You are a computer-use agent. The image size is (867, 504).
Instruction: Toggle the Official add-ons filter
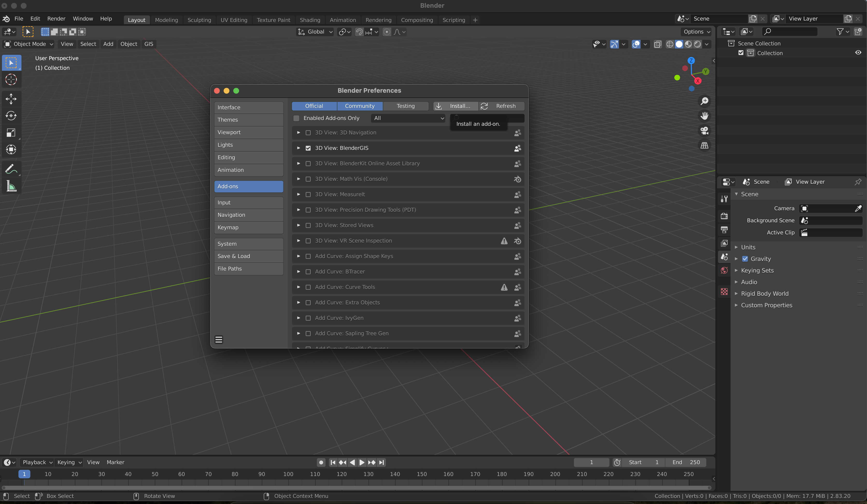pos(314,106)
